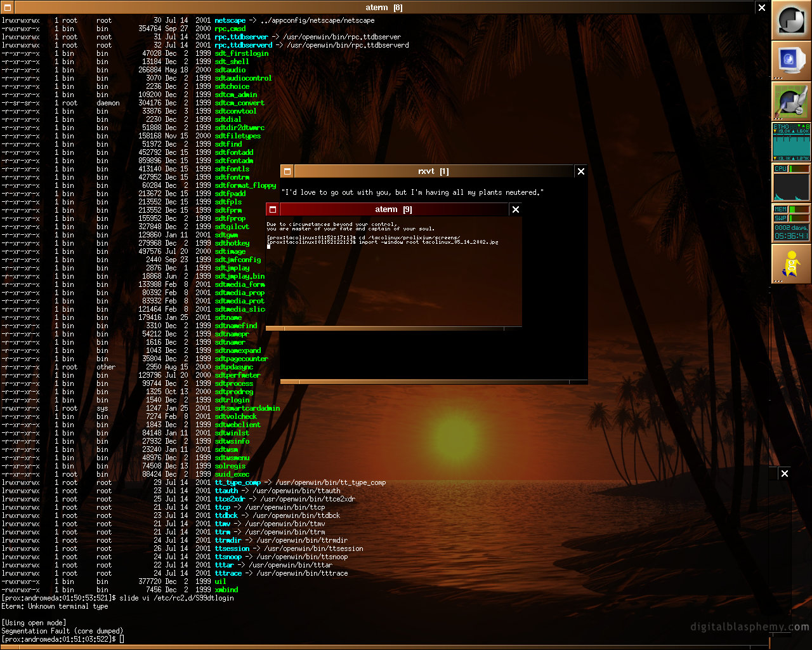Viewport: 812px width, 650px height.
Task: Click the sdt_firstlogin file name
Action: (242, 53)
